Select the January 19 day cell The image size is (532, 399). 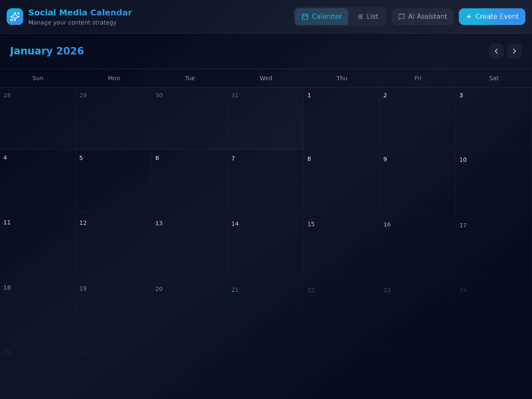[114, 312]
